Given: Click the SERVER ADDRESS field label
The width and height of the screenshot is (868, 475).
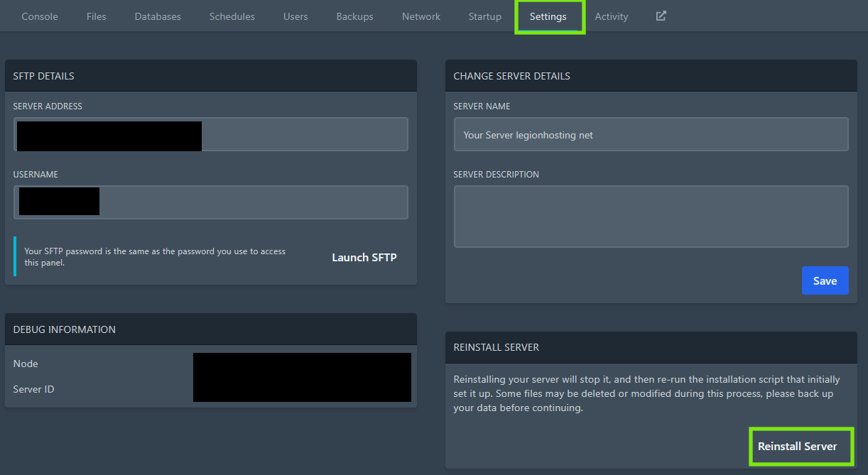Looking at the screenshot, I should click(48, 107).
